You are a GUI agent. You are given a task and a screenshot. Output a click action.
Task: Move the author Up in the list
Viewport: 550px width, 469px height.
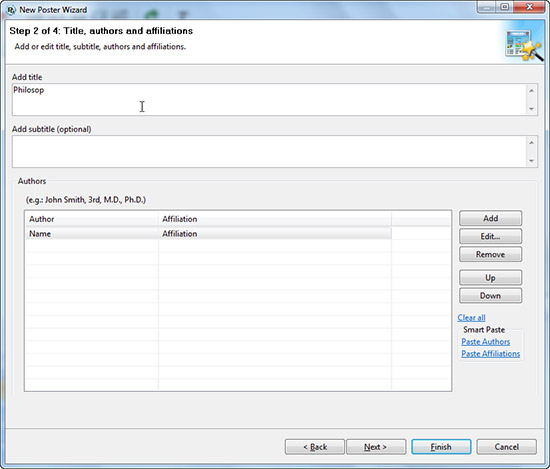click(490, 278)
